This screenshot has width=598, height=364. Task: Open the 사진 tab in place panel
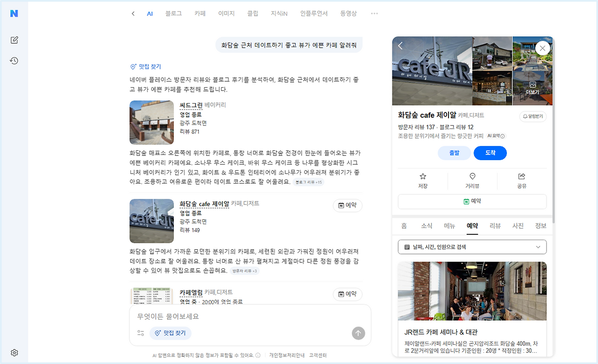[518, 226]
